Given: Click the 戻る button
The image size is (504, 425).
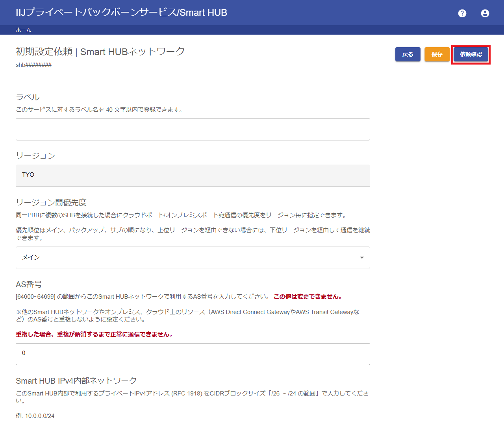Looking at the screenshot, I should point(408,54).
